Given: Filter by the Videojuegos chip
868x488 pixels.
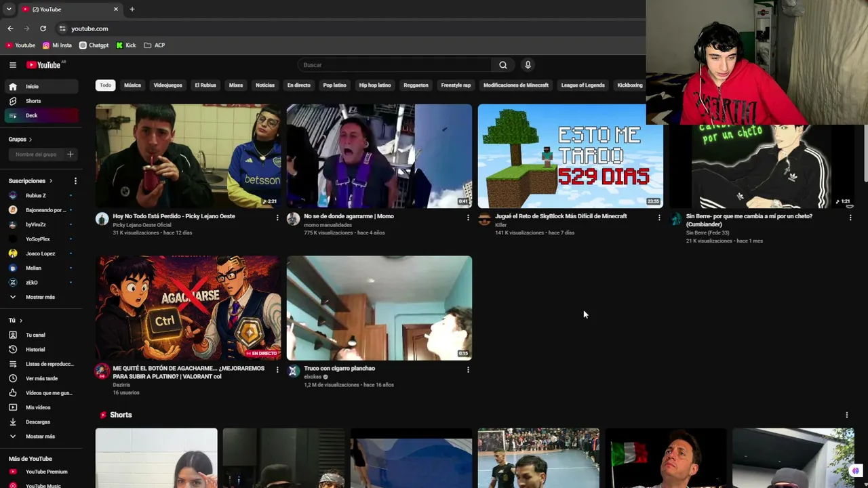Looking at the screenshot, I should pos(167,85).
